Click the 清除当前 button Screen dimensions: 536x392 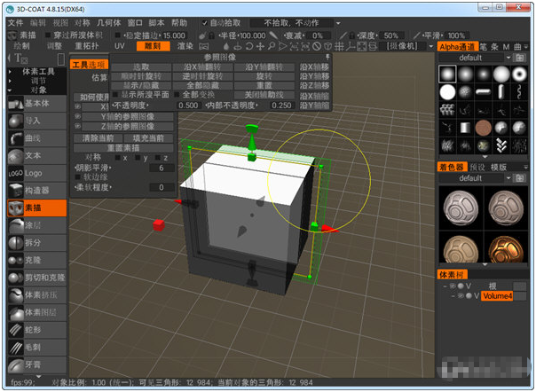pyautogui.click(x=98, y=138)
